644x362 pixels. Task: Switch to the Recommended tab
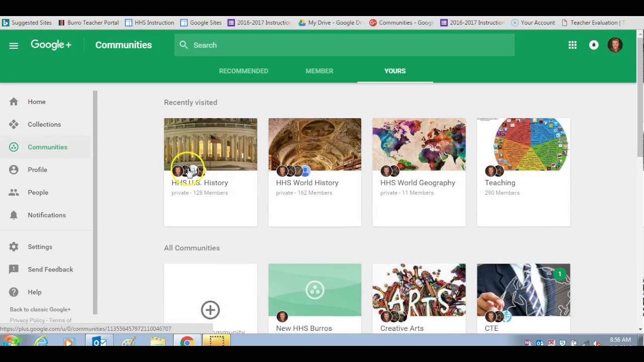coord(244,71)
